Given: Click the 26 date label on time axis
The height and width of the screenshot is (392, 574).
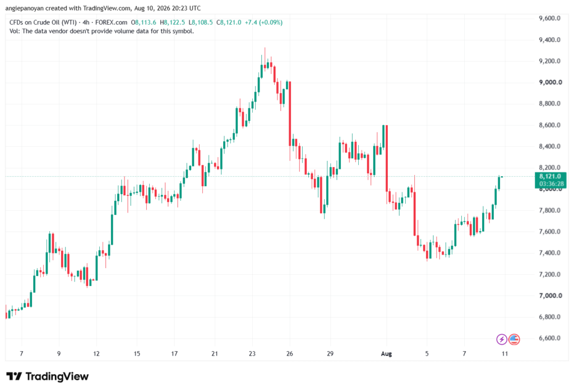Looking at the screenshot, I should 290,353.
